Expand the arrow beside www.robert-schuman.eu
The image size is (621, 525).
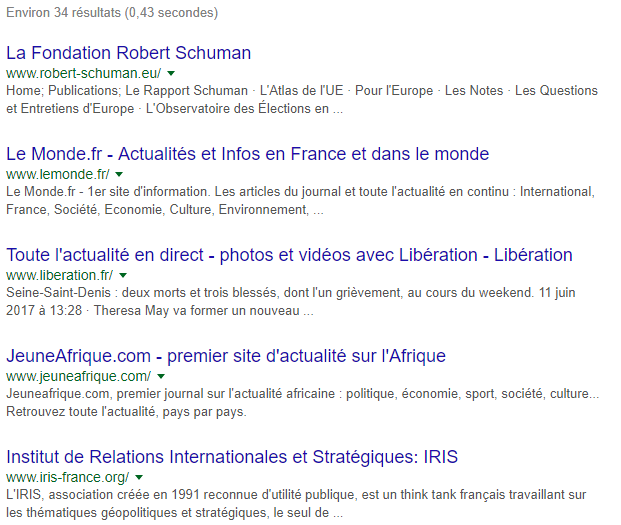(x=171, y=74)
